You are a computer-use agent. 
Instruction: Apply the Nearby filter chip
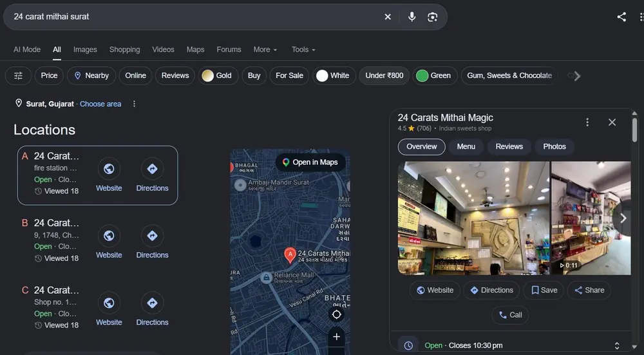pos(91,75)
